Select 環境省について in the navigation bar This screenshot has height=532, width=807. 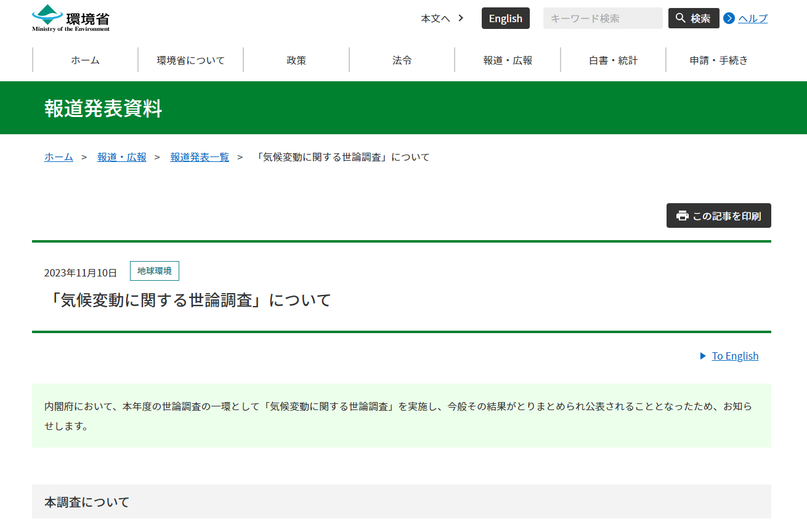click(x=191, y=60)
